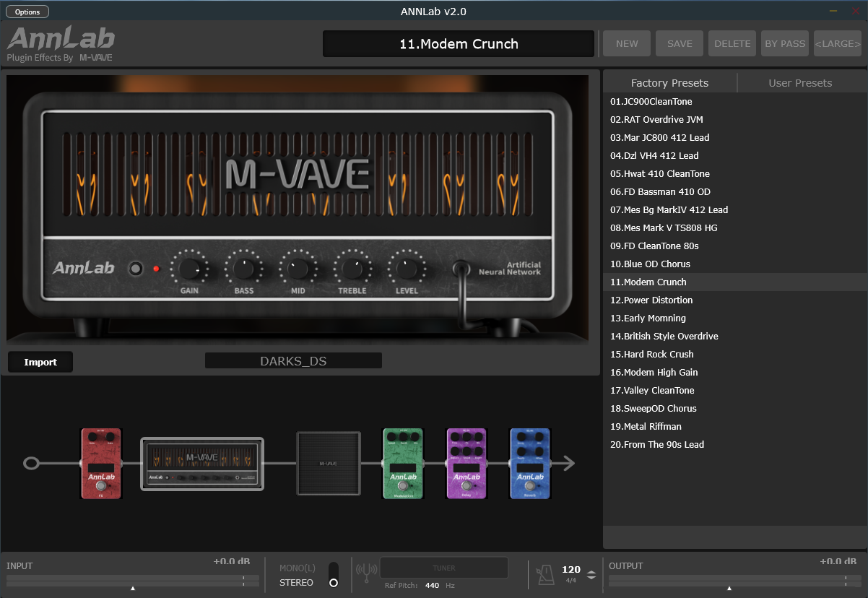Screen dimensions: 868x598
Task: Toggle the BY PASS button
Action: coord(785,43)
